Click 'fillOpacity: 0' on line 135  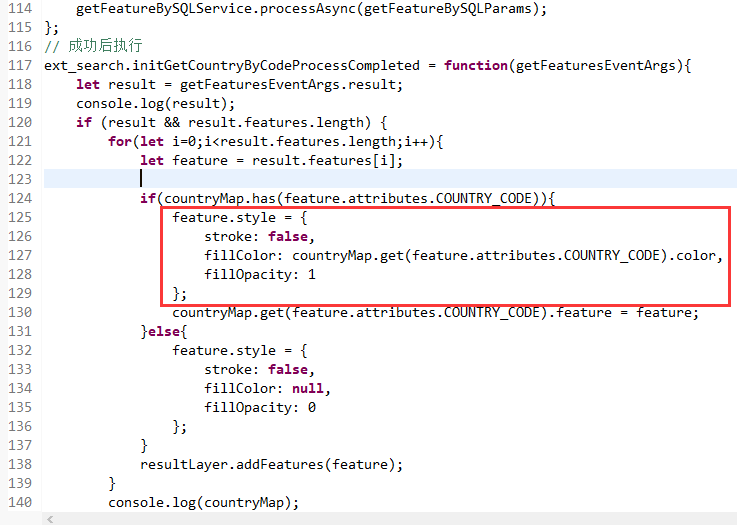pos(259,407)
